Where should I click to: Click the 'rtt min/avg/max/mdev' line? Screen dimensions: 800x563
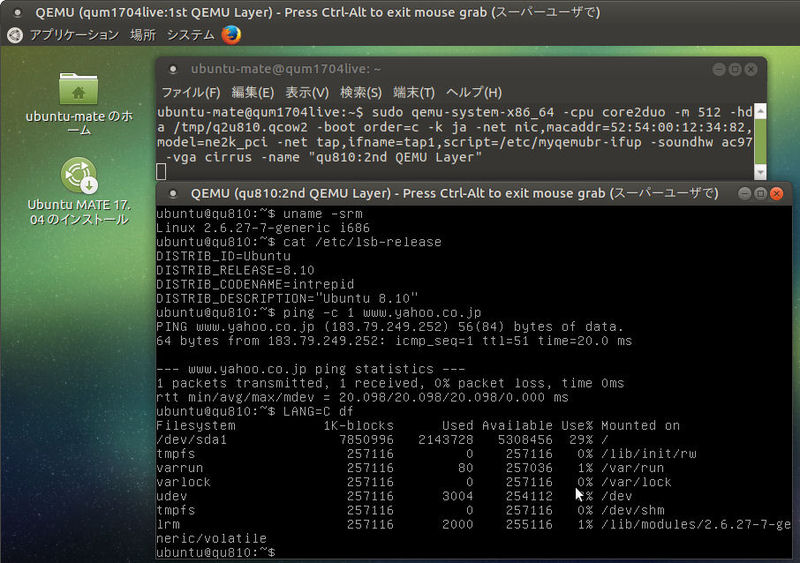(362, 398)
